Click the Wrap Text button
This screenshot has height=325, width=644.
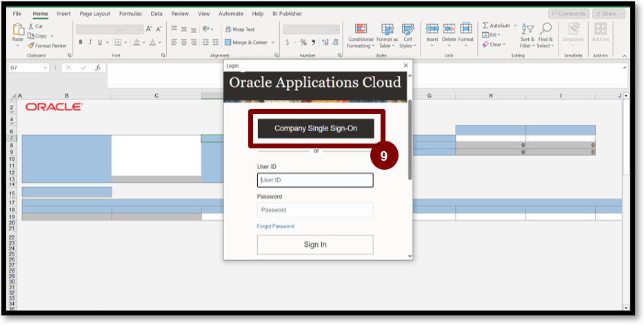[240, 29]
